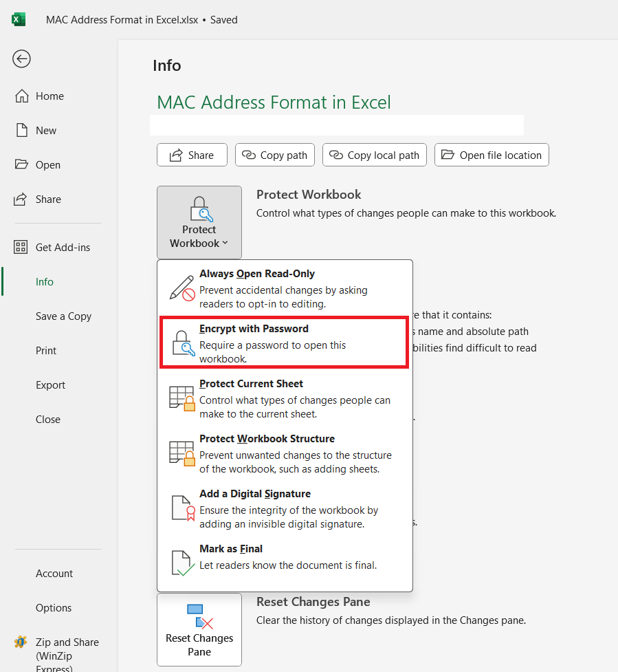Open Options in the sidebar

coord(54,608)
